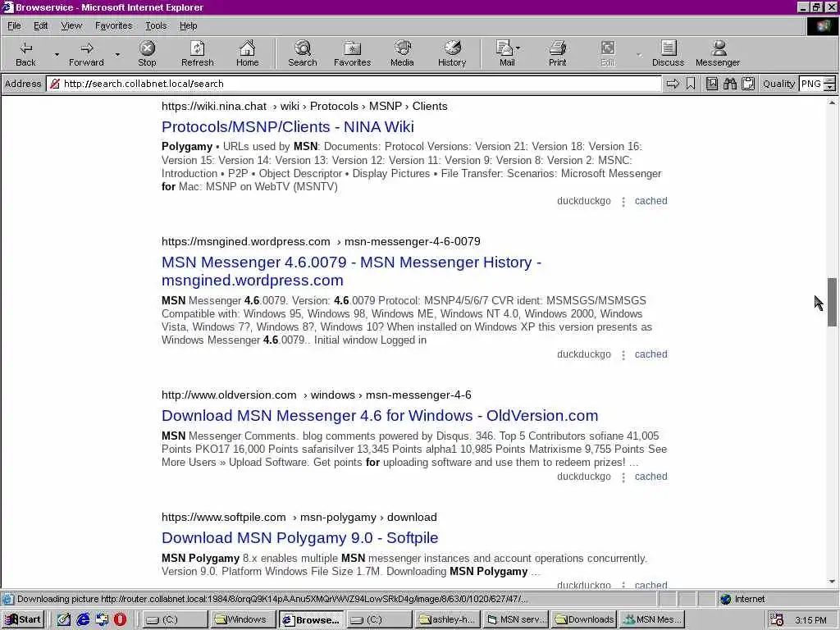Click into the address bar URL field

pyautogui.click(x=354, y=84)
